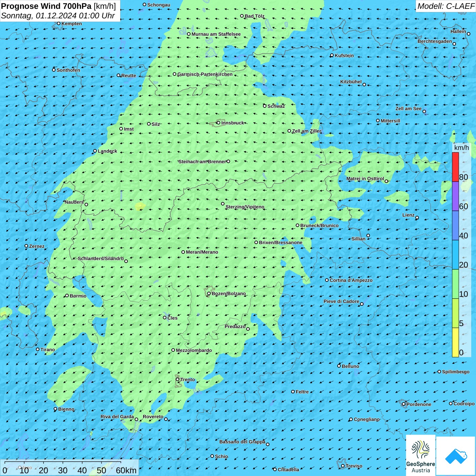The height and width of the screenshot is (476, 476).
Task: Click the Sillian city label
Action: pyautogui.click(x=358, y=239)
